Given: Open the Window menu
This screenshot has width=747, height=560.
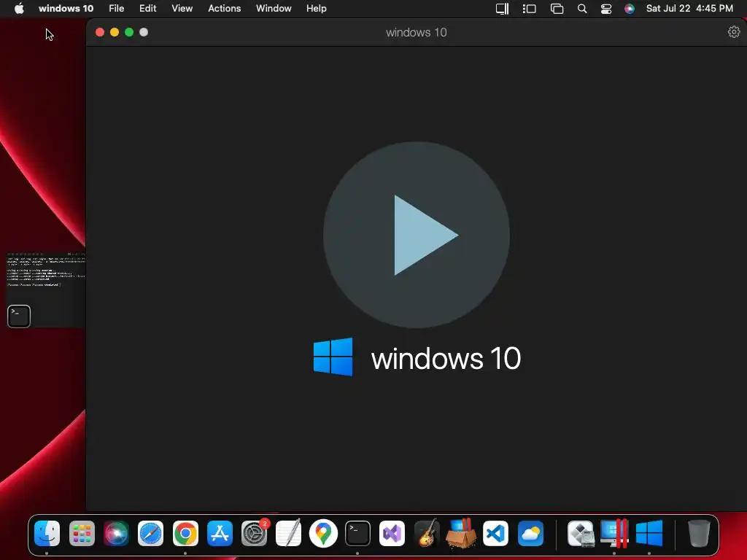Looking at the screenshot, I should tap(274, 9).
